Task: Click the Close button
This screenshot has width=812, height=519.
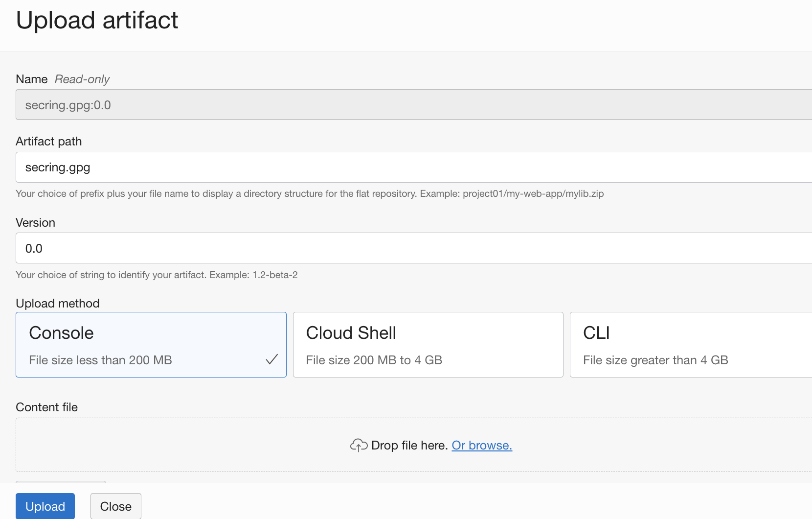Action: (116, 506)
